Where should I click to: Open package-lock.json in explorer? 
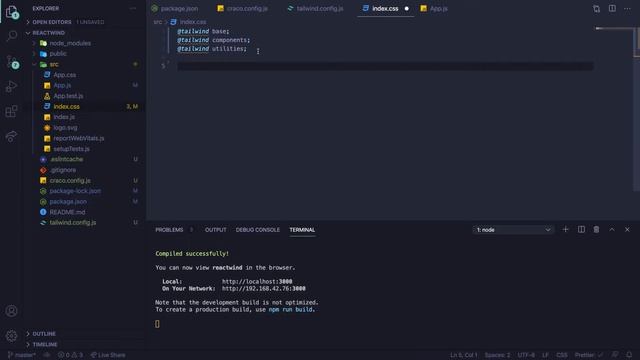[75, 191]
